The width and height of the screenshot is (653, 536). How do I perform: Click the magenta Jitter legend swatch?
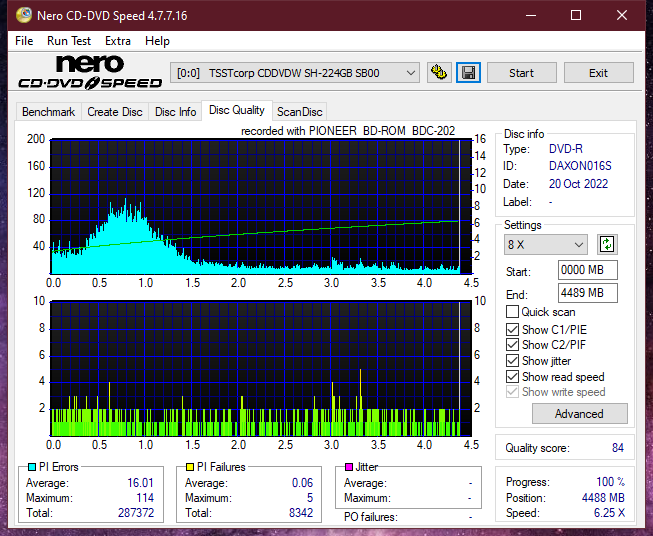[x=349, y=467]
